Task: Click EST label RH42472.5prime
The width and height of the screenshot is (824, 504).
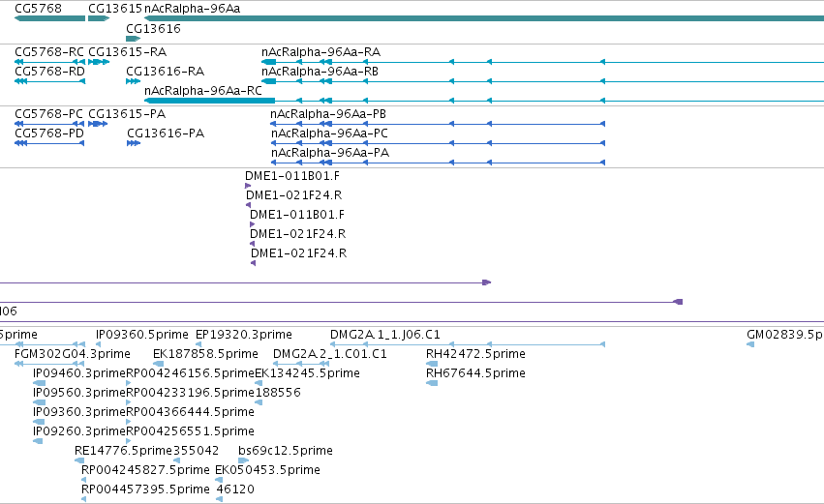Action: click(475, 354)
